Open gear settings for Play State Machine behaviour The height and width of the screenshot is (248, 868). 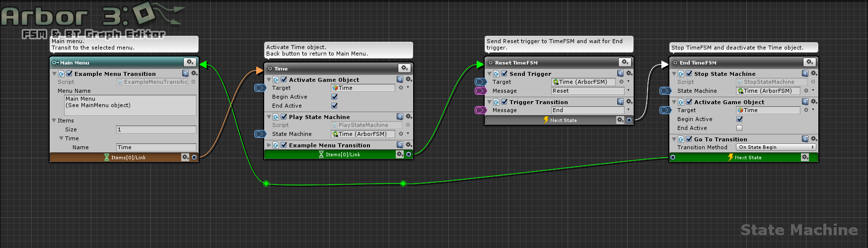[409, 117]
